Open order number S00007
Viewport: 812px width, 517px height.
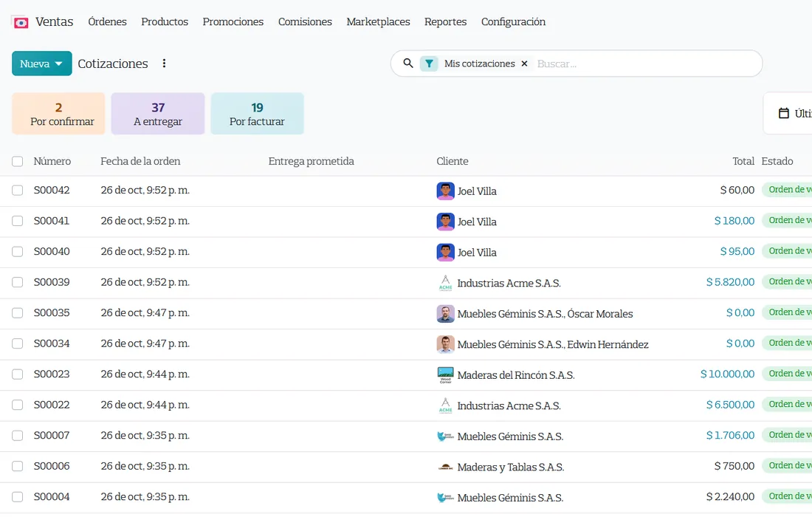coord(52,435)
